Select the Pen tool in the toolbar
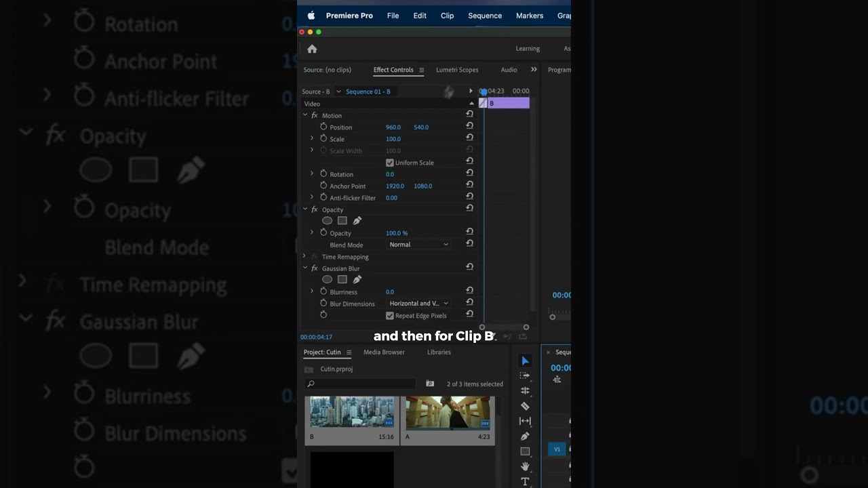The image size is (868, 488). (525, 436)
